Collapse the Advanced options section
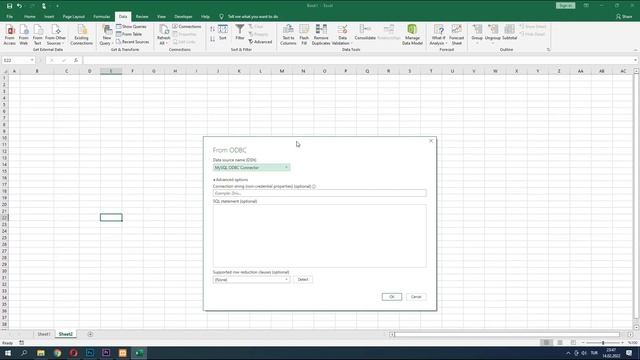Image resolution: width=640 pixels, height=360 pixels. click(x=231, y=180)
